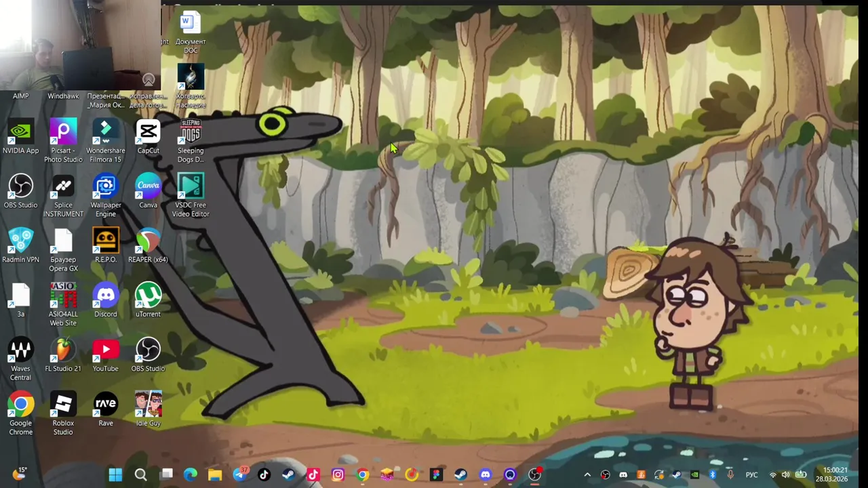The width and height of the screenshot is (868, 488).
Task: Open the Документ DOC Word file
Action: tap(191, 33)
